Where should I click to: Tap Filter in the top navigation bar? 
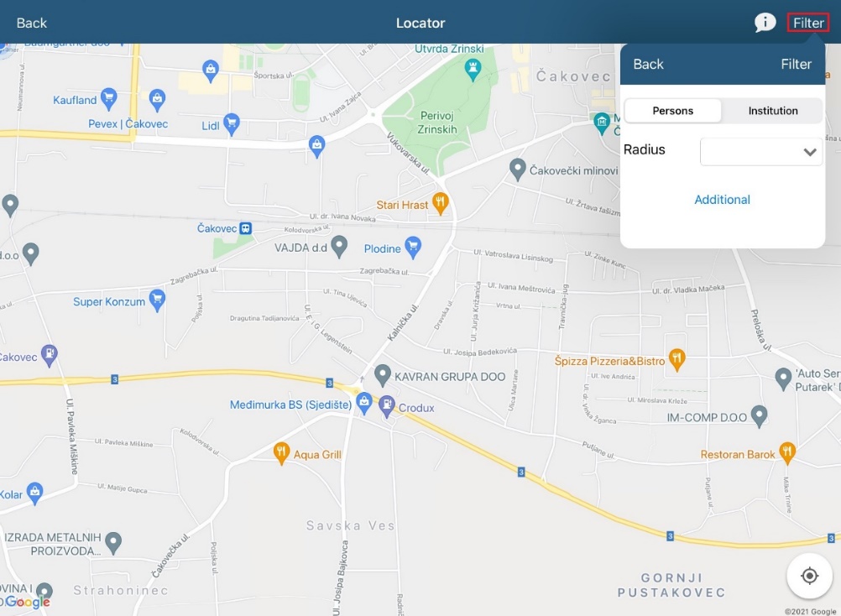(x=808, y=23)
